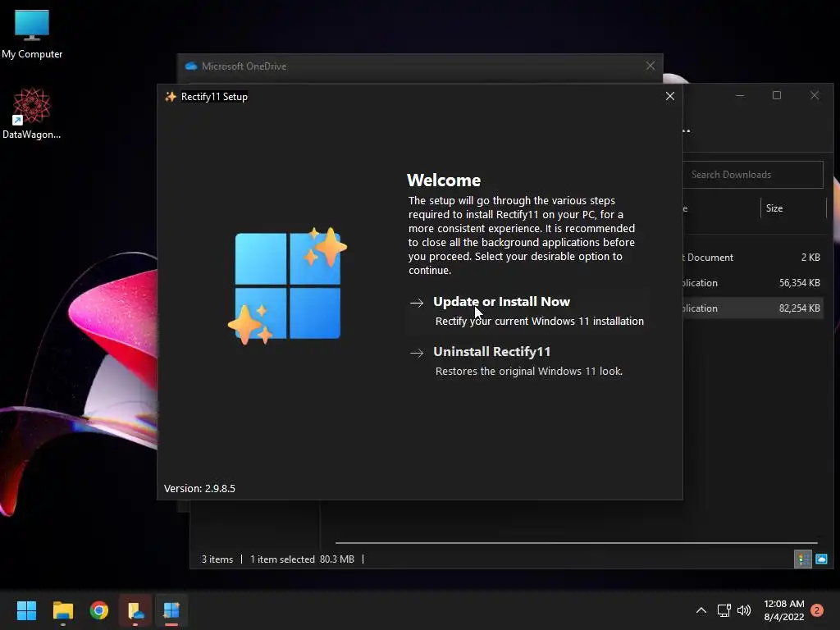Close the Rectify11 Setup dialog
This screenshot has width=840, height=630.
669,96
